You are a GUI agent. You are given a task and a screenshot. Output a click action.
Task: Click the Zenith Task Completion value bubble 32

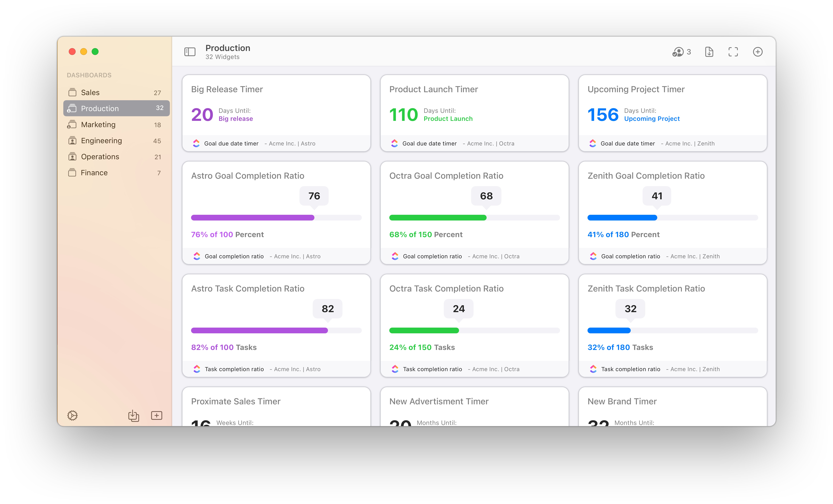pos(630,309)
